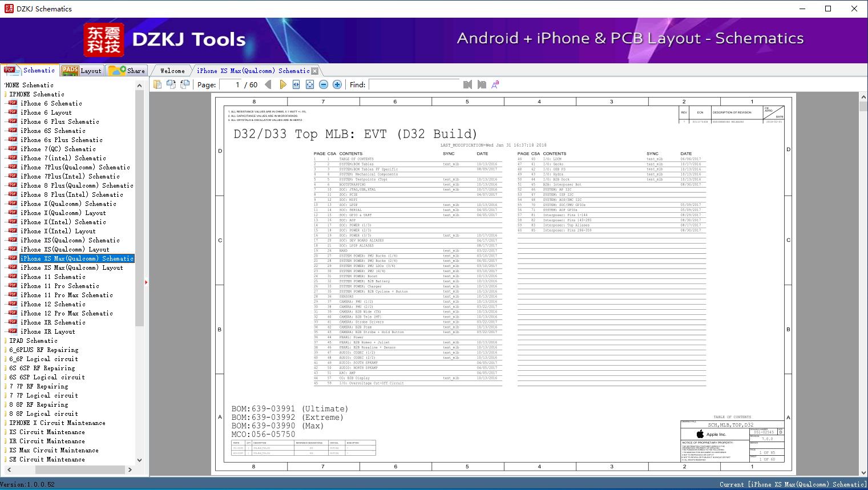This screenshot has height=490, width=868.
Task: Open the Share panel tab
Action: pos(127,71)
